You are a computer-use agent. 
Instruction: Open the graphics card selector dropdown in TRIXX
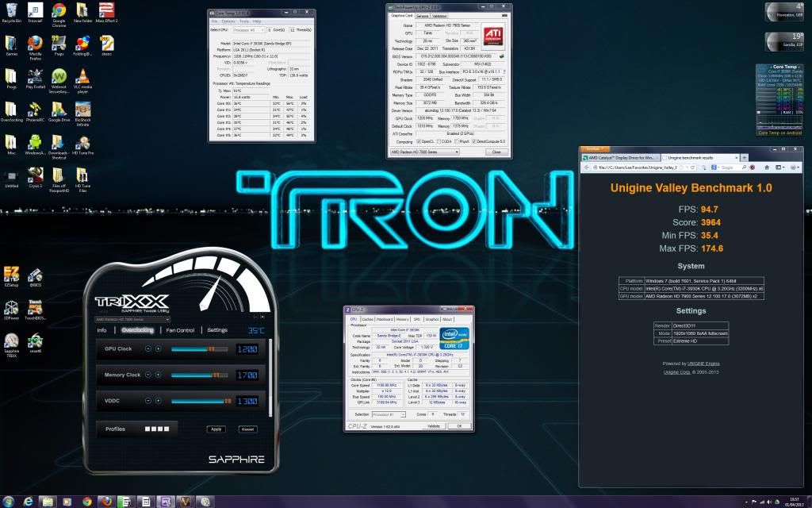tap(132, 319)
